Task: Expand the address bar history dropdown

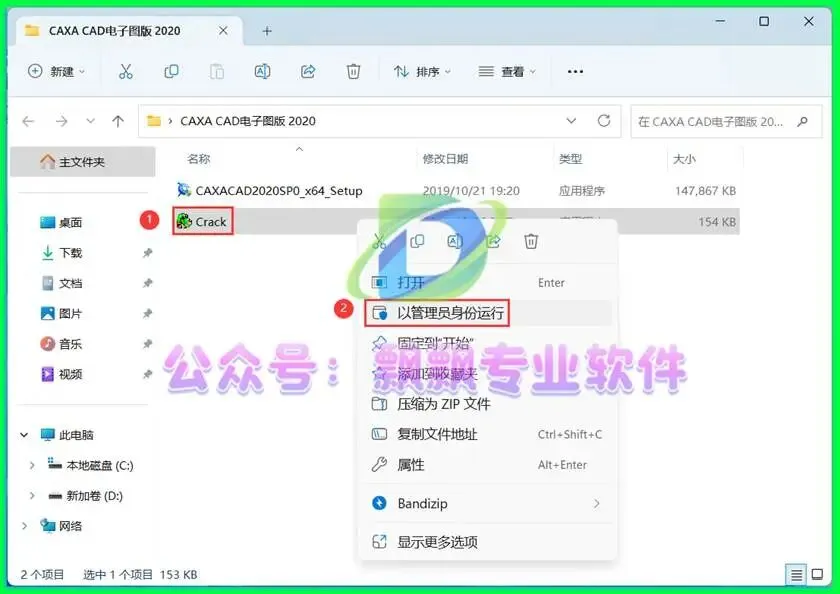Action: [x=571, y=121]
